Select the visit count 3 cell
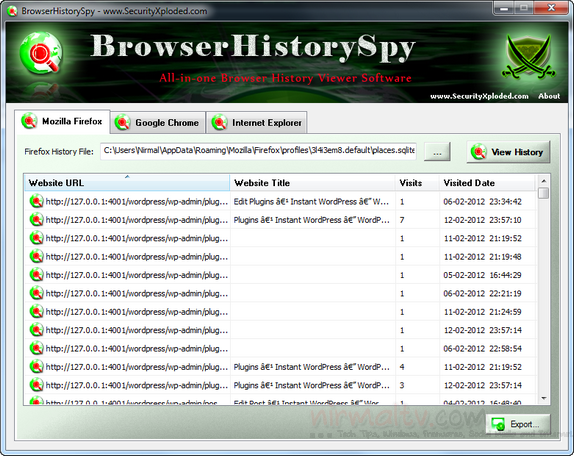The height and width of the screenshot is (456, 574). click(402, 385)
